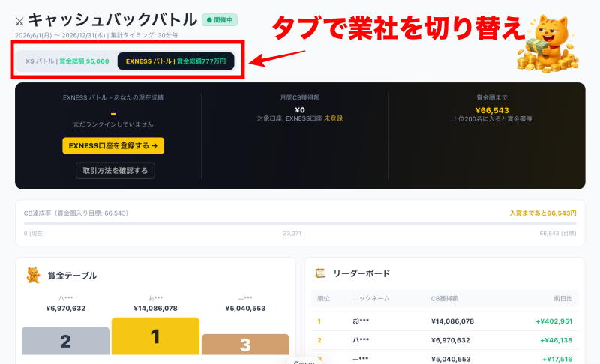
Task: Click the gold first place podium block
Action: pyautogui.click(x=155, y=336)
